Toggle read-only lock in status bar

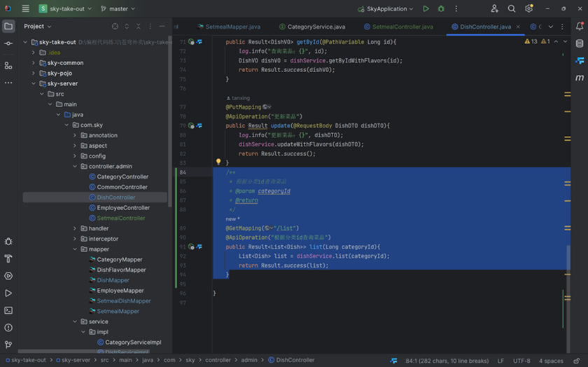pos(577,361)
